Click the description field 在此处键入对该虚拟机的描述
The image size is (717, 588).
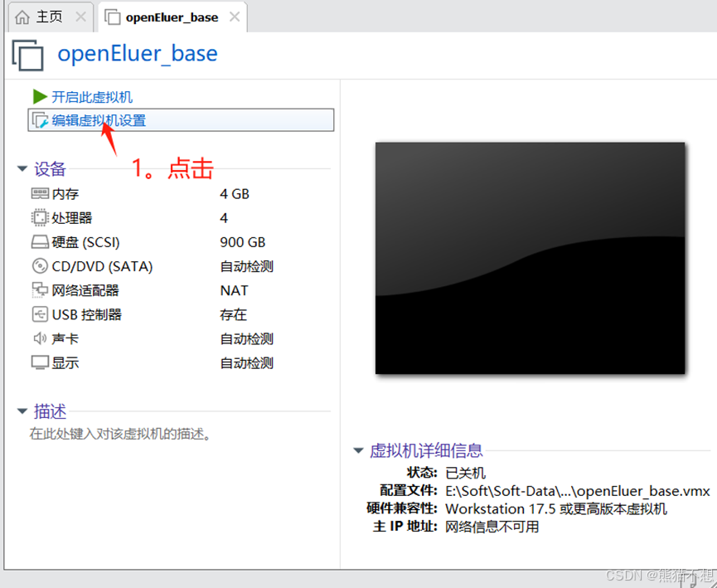(x=121, y=434)
